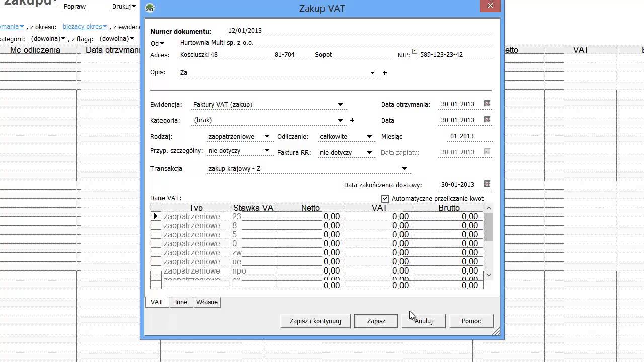Open the Ewidencja dropdown list
Screen dimensions: 644x362
pos(340,105)
